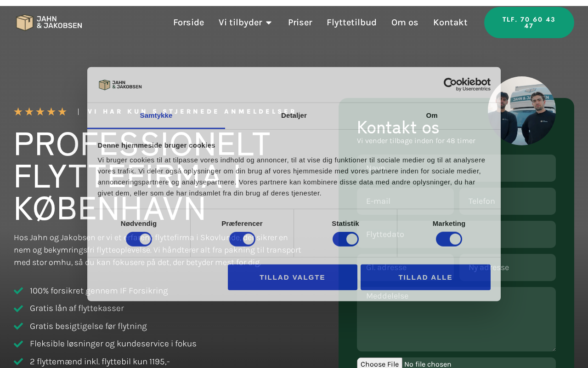The width and height of the screenshot is (588, 368).
Task: Click the Flyttedato input field
Action: 456,234
